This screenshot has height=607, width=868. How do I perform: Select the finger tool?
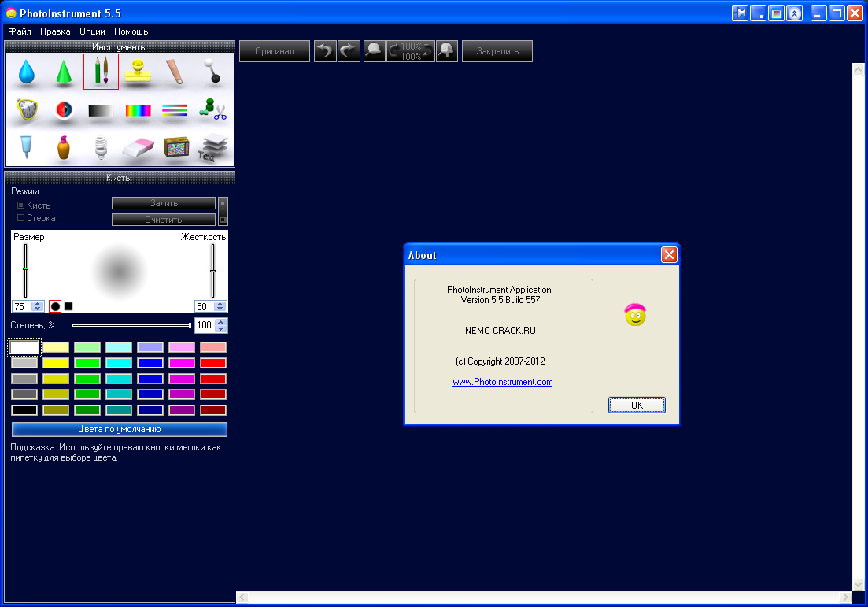tap(175, 72)
